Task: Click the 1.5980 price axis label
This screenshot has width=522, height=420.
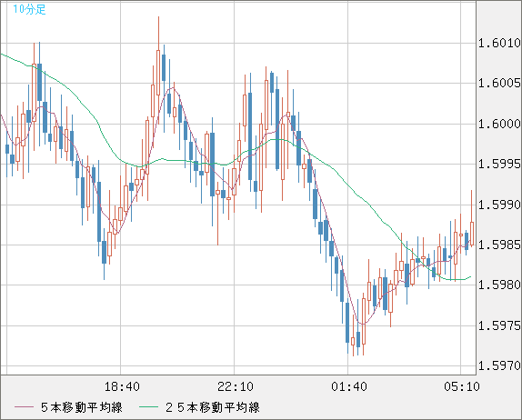Action: point(499,285)
